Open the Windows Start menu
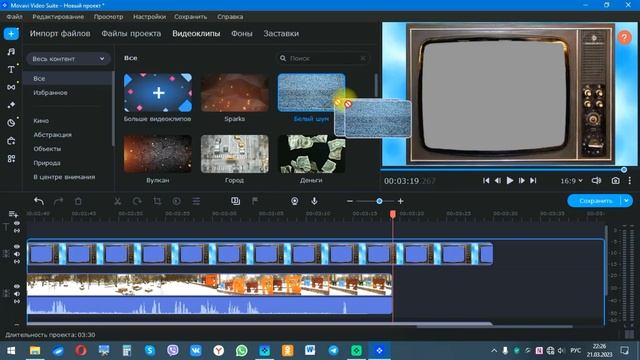This screenshot has height=360, width=640. tap(11, 351)
